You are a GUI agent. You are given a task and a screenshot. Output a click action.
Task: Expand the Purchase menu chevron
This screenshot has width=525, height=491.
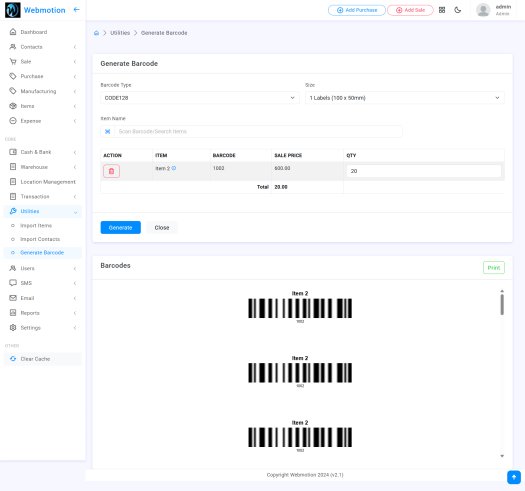[75, 76]
